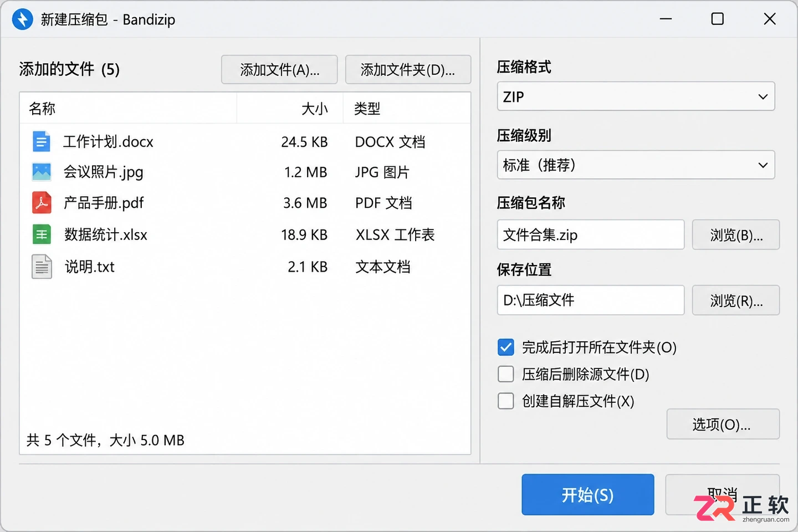
Task: Click the 24.5 KB size cell
Action: tap(304, 142)
